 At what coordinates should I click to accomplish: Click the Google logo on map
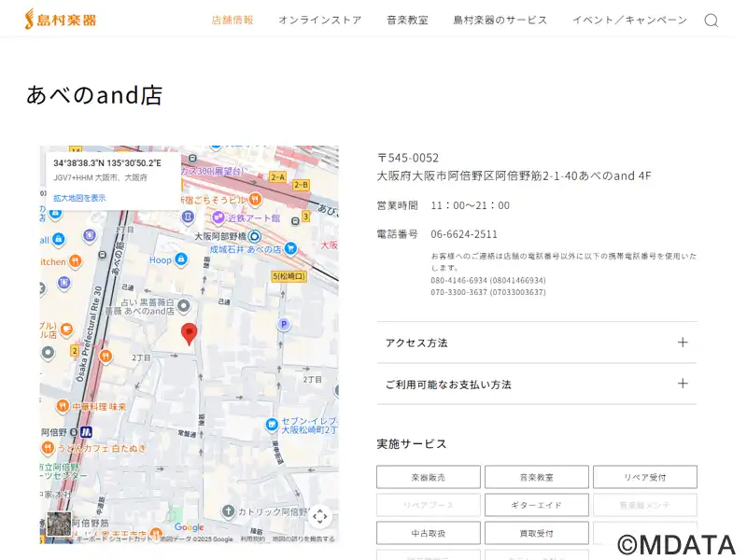189,527
